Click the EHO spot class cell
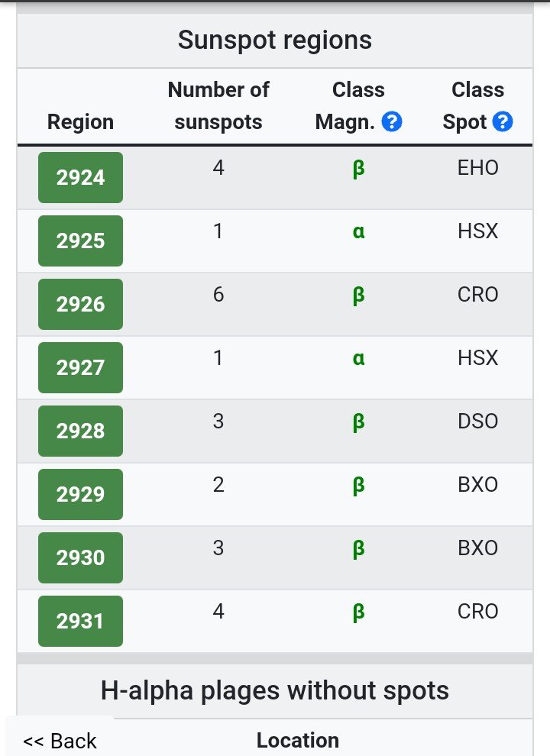 tap(477, 168)
